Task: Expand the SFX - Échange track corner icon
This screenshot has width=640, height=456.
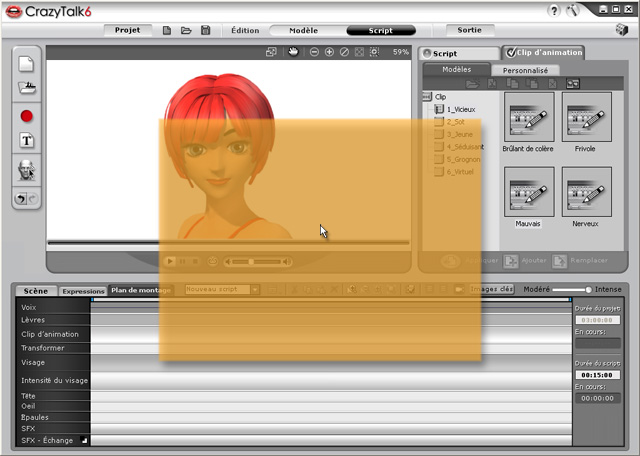Action: (84, 440)
